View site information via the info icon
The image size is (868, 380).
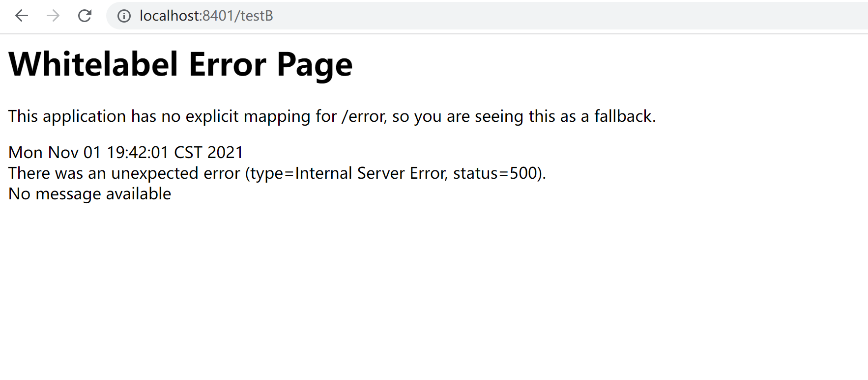[x=124, y=16]
